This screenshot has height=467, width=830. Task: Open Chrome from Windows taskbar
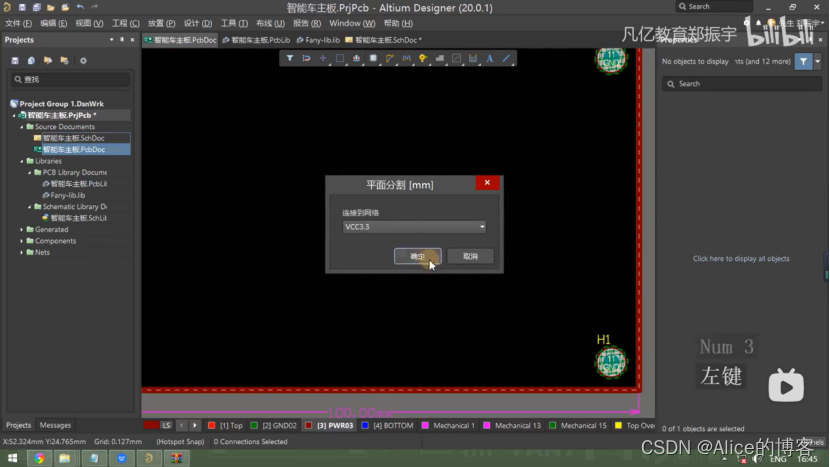pyautogui.click(x=39, y=458)
